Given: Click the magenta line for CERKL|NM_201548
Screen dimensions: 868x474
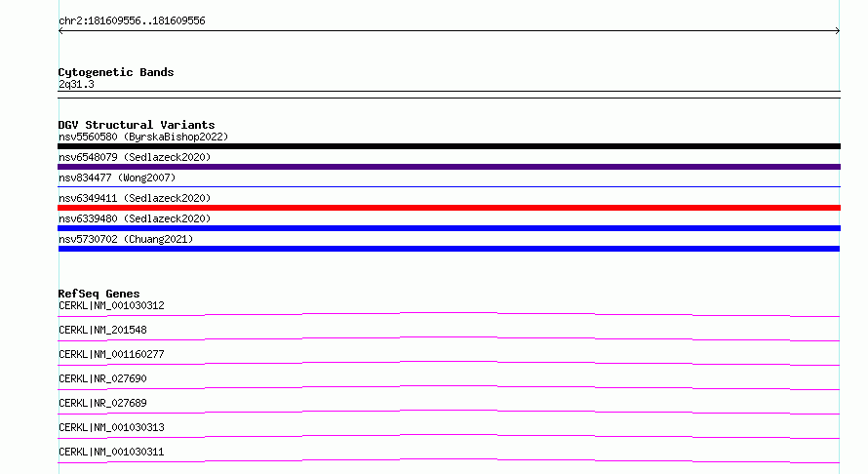Looking at the screenshot, I should click(449, 338).
